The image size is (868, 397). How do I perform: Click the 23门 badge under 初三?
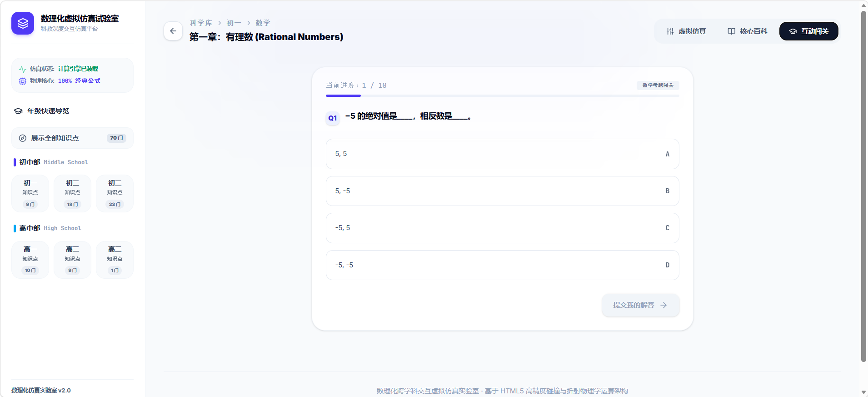tap(115, 204)
